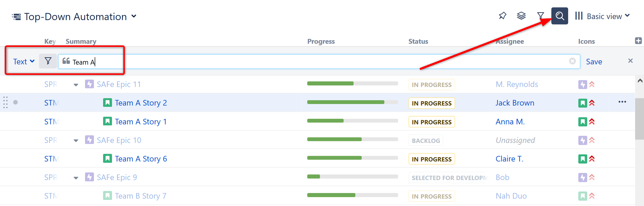Toggle filter mode in the search bar
644x206 pixels.
(48, 61)
